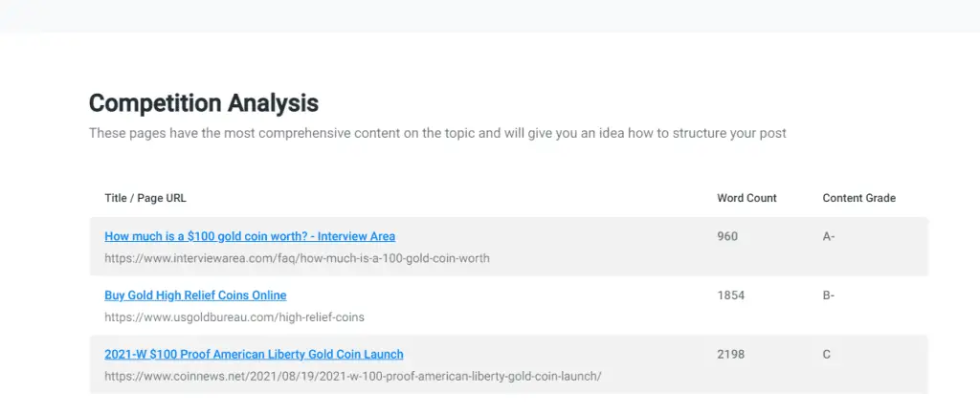The height and width of the screenshot is (415, 980).
Task: Click empty middle area of the first shaded table row
Action: coord(574,247)
